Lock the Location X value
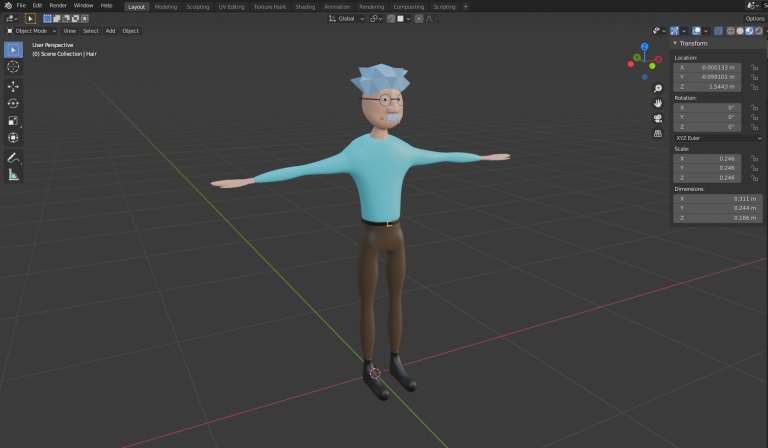The width and height of the screenshot is (768, 448). [754, 68]
